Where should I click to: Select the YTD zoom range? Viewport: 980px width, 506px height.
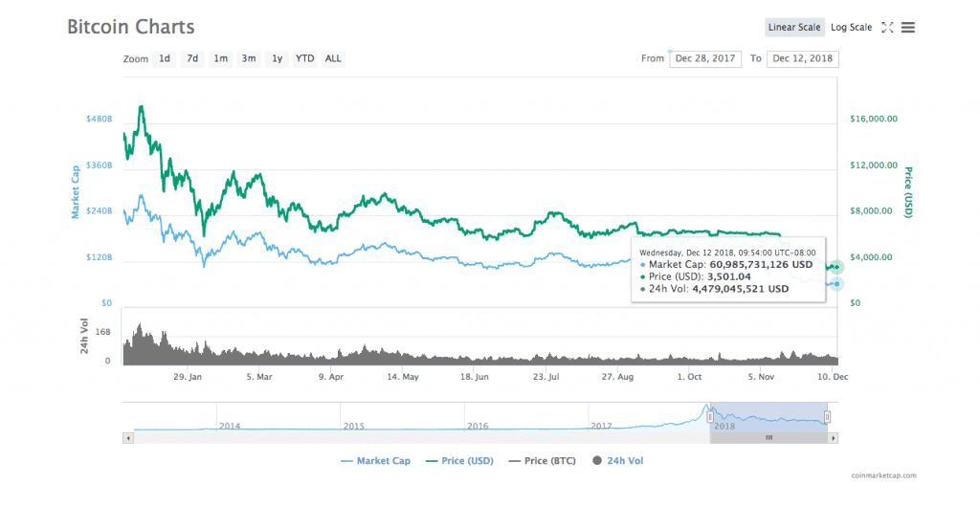tap(304, 59)
